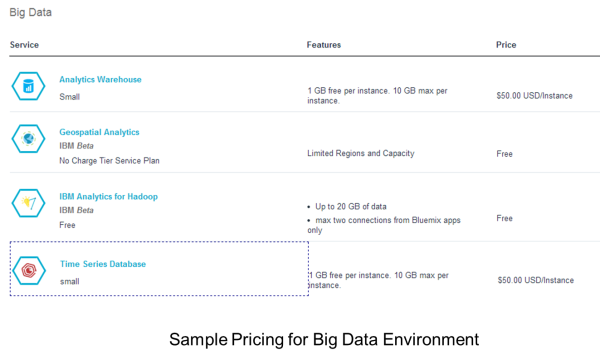Click the Up to 20 GB of data bullet
600x360 pixels.
[x=351, y=207]
